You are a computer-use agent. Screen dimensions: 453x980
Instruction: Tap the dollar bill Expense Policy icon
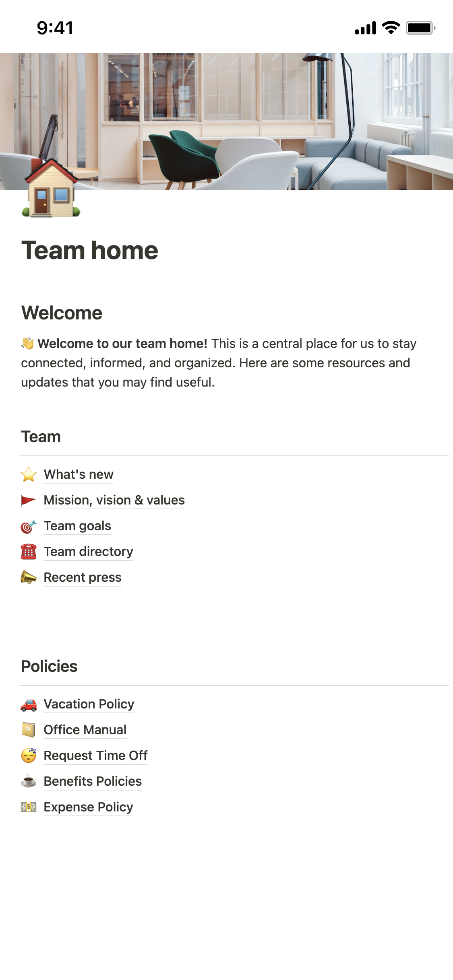29,807
